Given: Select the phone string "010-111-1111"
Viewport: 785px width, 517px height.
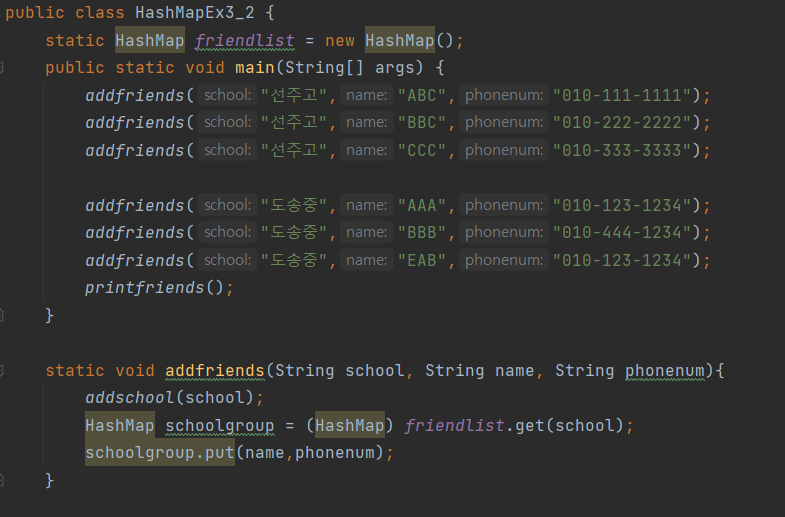Looking at the screenshot, I should [x=622, y=95].
